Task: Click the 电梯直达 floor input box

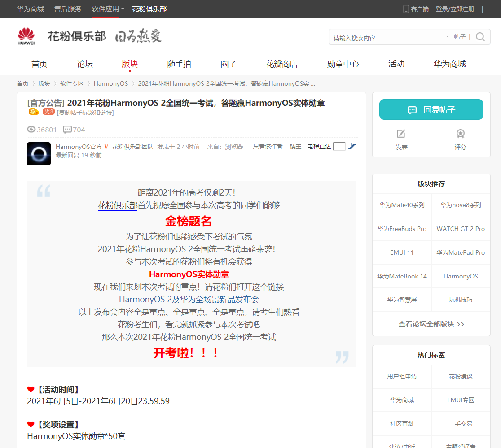Action: (339, 147)
